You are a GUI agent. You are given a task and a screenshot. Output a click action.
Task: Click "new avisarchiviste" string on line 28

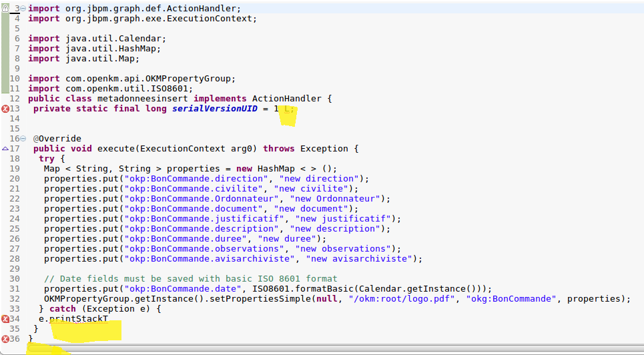pyautogui.click(x=367, y=259)
